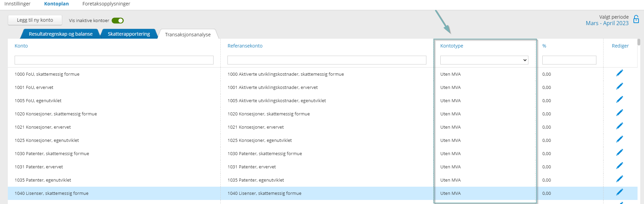Edit account 1001 FoU, ervervet
This screenshot has height=204, width=644.
(x=620, y=86)
